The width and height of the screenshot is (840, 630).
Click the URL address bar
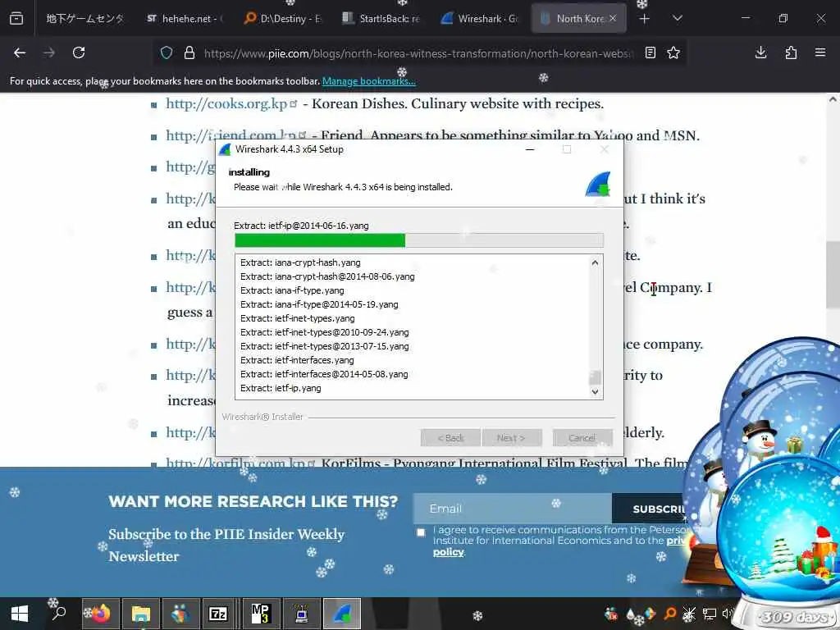[418, 53]
